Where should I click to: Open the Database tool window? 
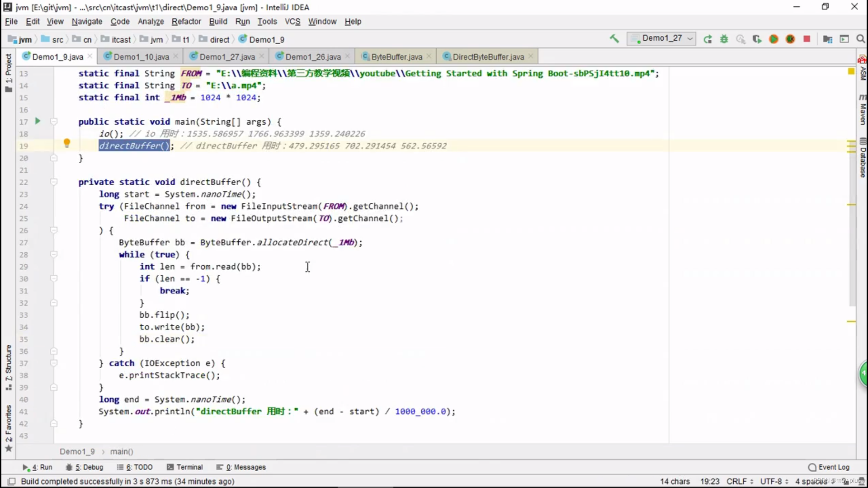[863, 158]
